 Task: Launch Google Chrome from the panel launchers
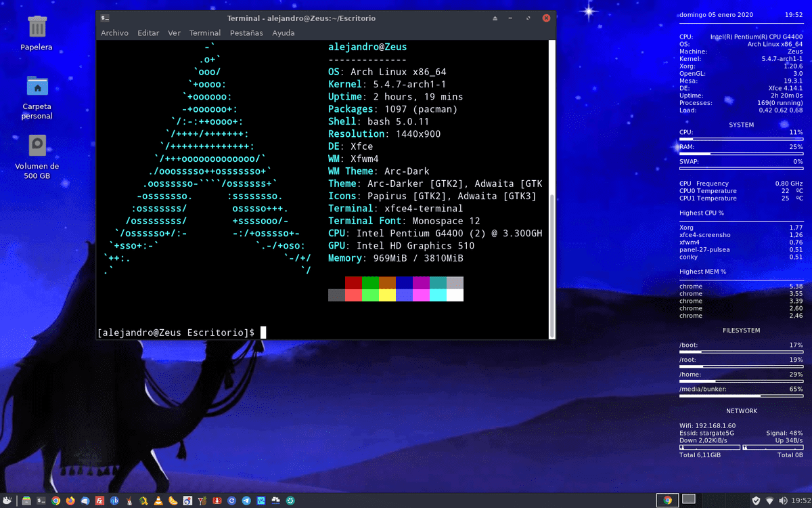tap(55, 501)
